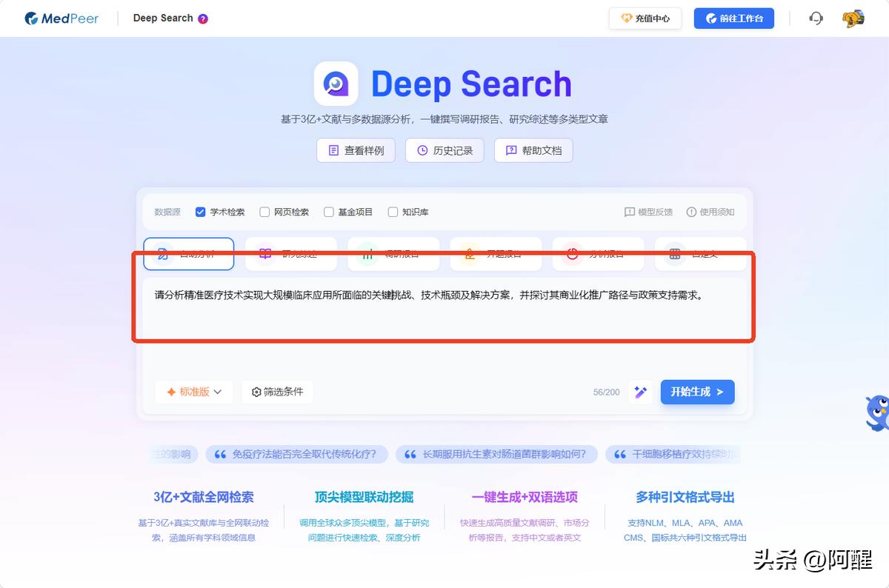Image resolution: width=889 pixels, height=588 pixels.
Task: Enable the 网页检索 checkbox
Action: 264,212
